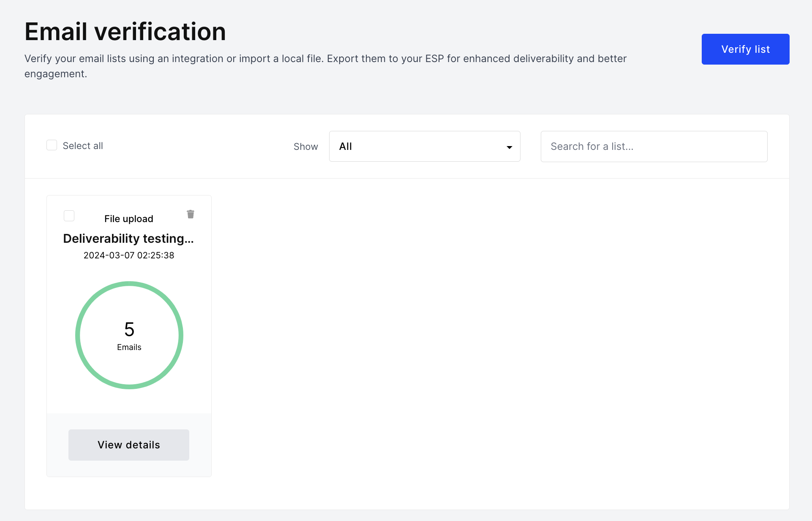
Task: Click the Select all label text
Action: (83, 146)
